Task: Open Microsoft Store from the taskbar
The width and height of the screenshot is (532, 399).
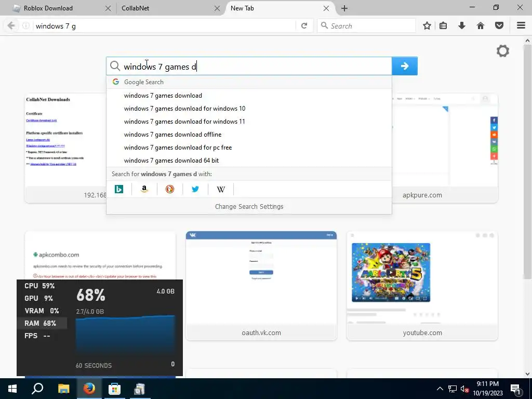Action: (114, 389)
